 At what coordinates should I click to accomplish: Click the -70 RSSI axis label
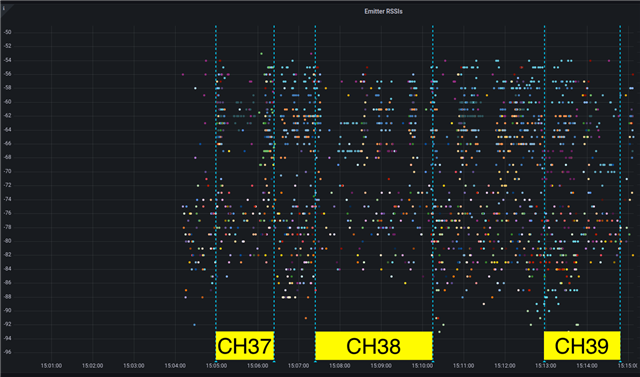tap(7, 171)
